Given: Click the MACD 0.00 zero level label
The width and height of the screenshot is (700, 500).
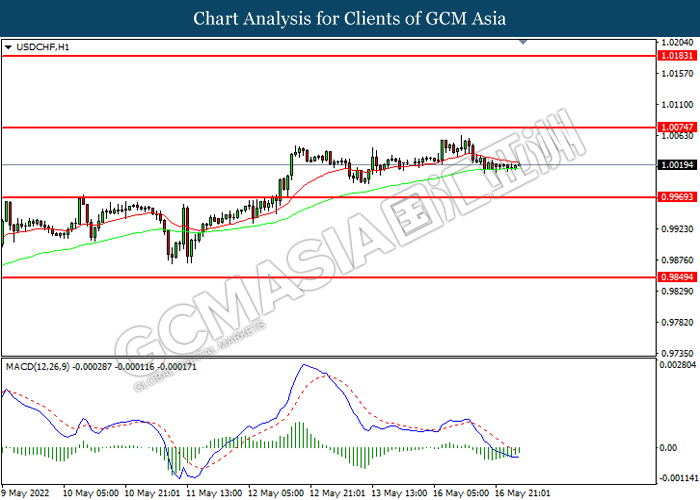Looking at the screenshot, I should pyautogui.click(x=668, y=448).
